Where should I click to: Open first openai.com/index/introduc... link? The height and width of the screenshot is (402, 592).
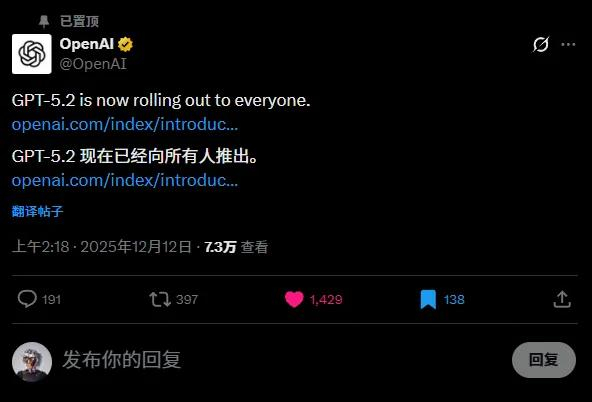(x=125, y=124)
